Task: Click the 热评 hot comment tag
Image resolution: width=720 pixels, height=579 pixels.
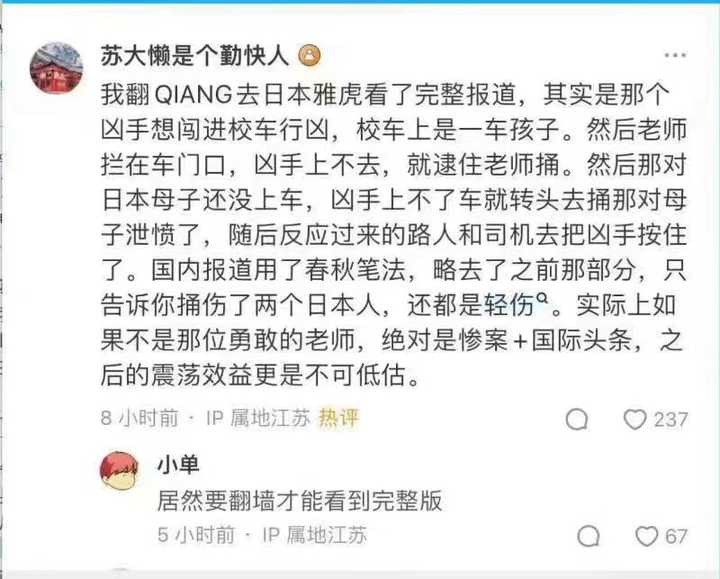Action: (x=339, y=418)
